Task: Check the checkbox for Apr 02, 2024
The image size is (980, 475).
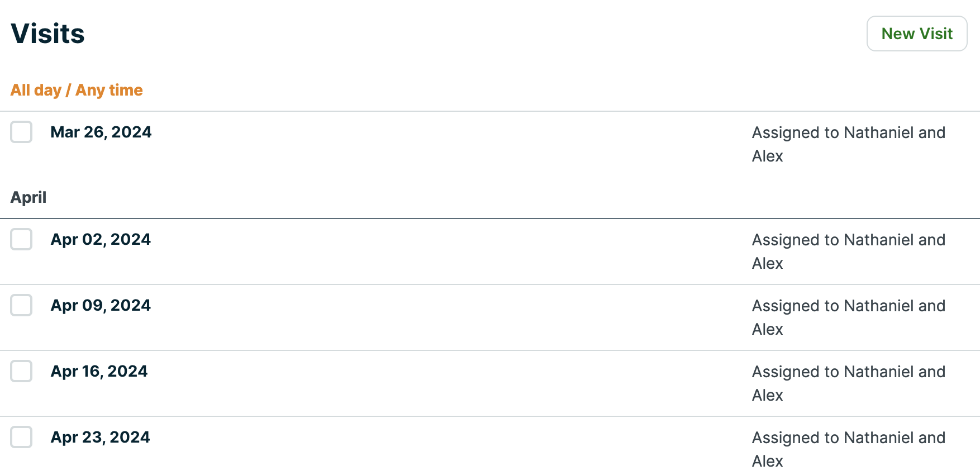Action: 21,240
